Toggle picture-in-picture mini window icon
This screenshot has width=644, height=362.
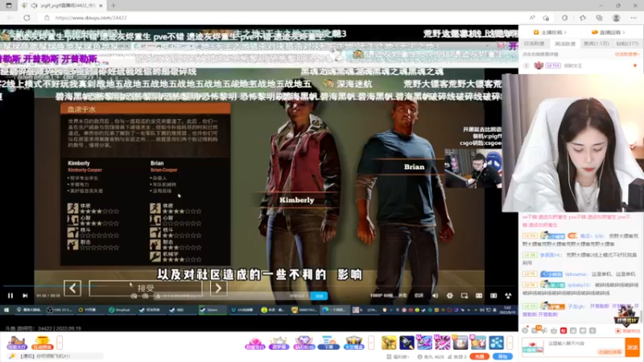click(464, 295)
